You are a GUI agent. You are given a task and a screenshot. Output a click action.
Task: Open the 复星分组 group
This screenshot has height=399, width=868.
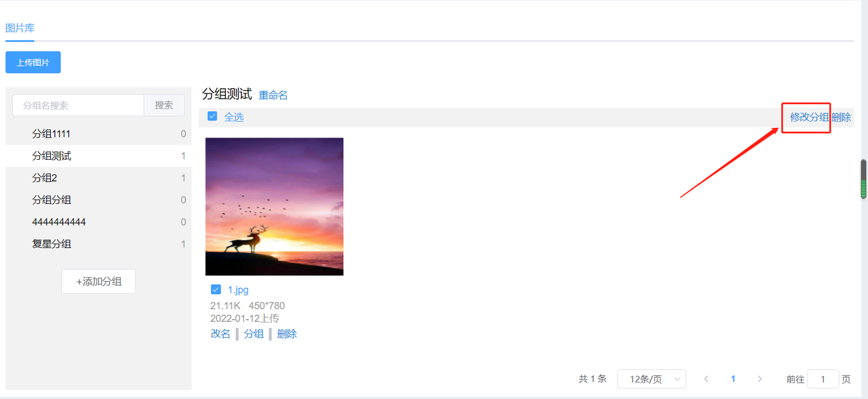point(98,244)
